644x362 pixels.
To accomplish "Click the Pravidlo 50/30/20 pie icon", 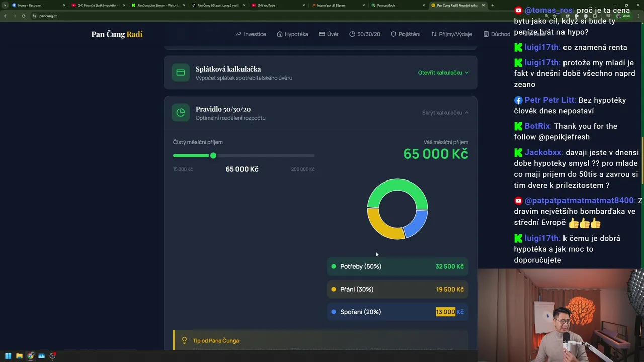I will [x=181, y=113].
